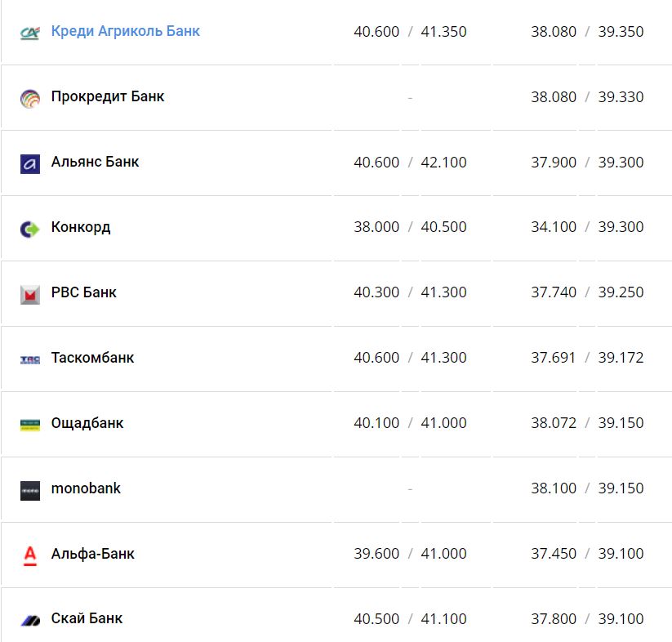Select the Ощадбанк bank name
The image size is (672, 642).
[87, 423]
